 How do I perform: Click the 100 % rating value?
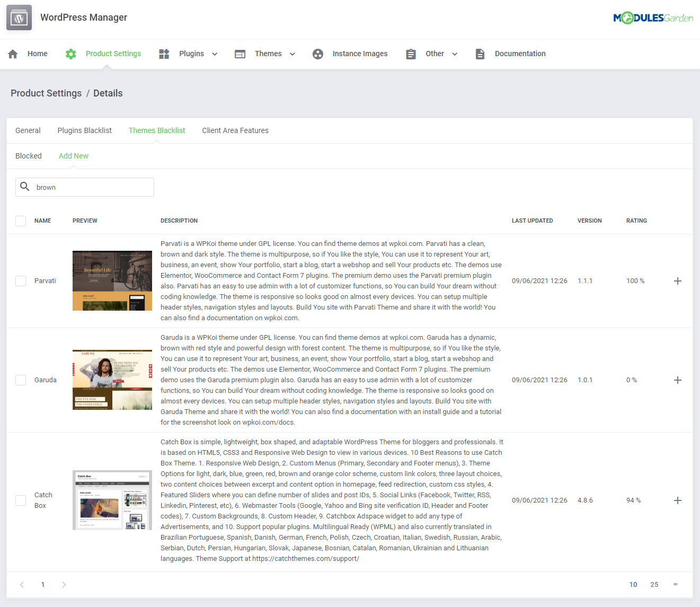(x=635, y=281)
